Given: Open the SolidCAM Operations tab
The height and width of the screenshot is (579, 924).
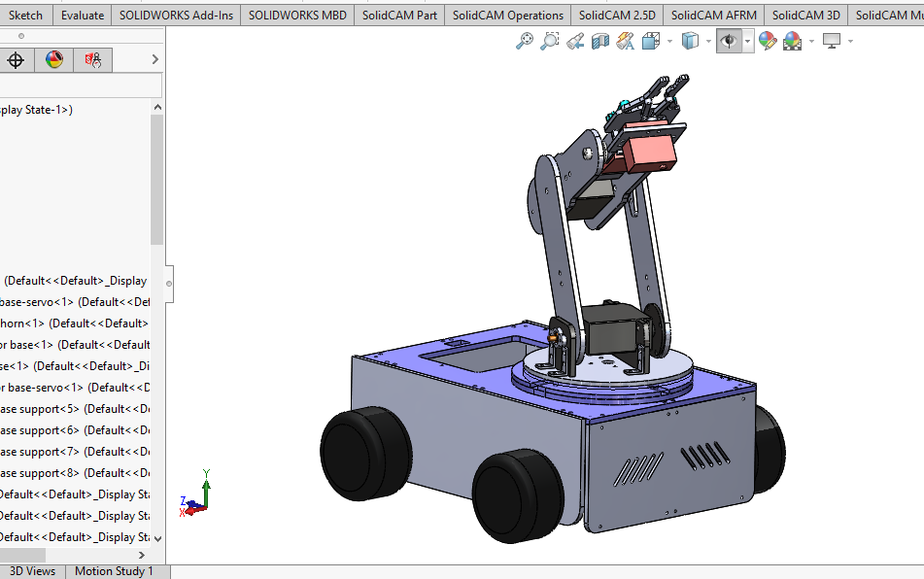Looking at the screenshot, I should (x=508, y=16).
